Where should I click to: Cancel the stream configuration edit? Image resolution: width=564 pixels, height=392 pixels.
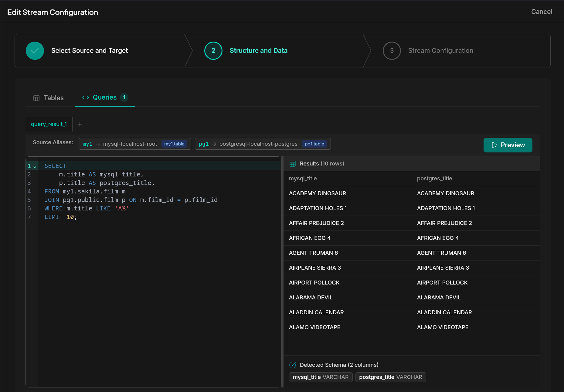pyautogui.click(x=541, y=12)
